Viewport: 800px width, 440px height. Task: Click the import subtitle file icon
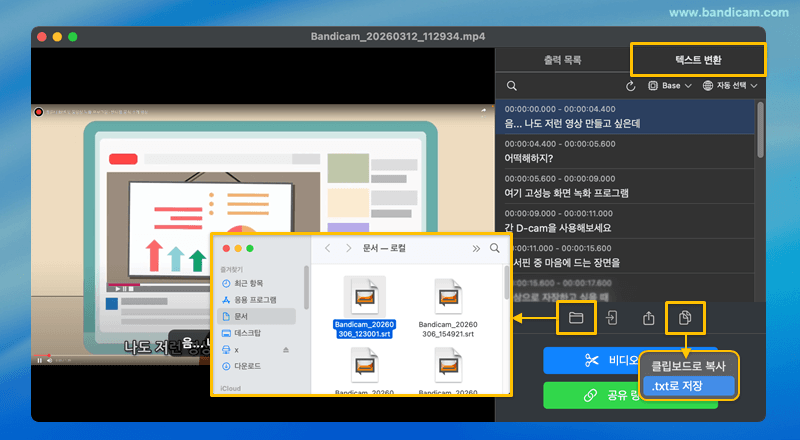point(611,318)
